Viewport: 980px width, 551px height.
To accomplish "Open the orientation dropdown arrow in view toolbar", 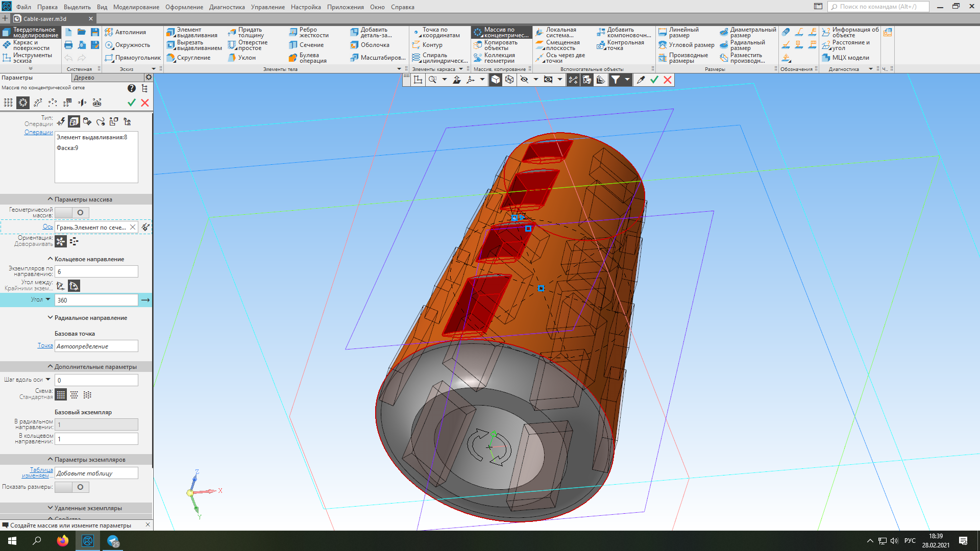I will 482,80.
